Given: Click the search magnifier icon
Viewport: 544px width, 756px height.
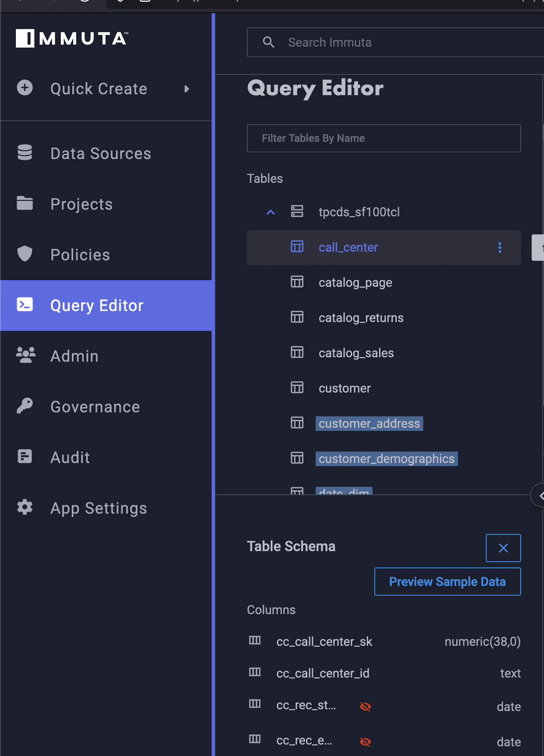Looking at the screenshot, I should pyautogui.click(x=268, y=42).
